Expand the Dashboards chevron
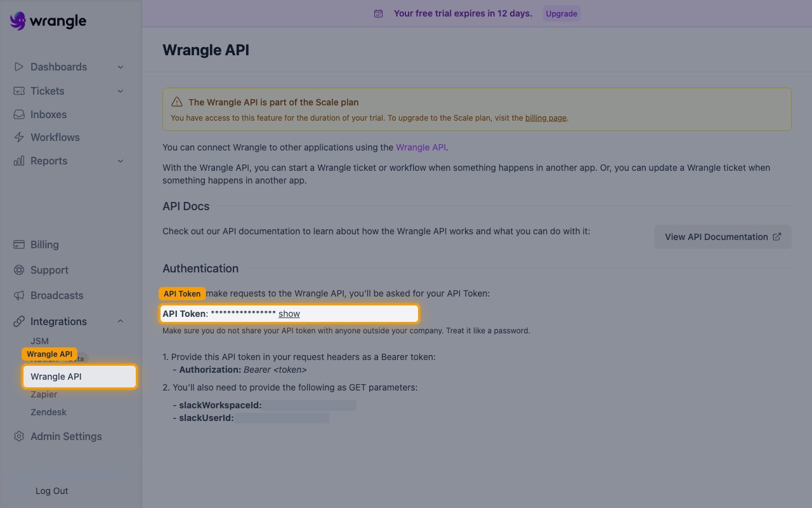This screenshot has height=508, width=812. tap(121, 67)
